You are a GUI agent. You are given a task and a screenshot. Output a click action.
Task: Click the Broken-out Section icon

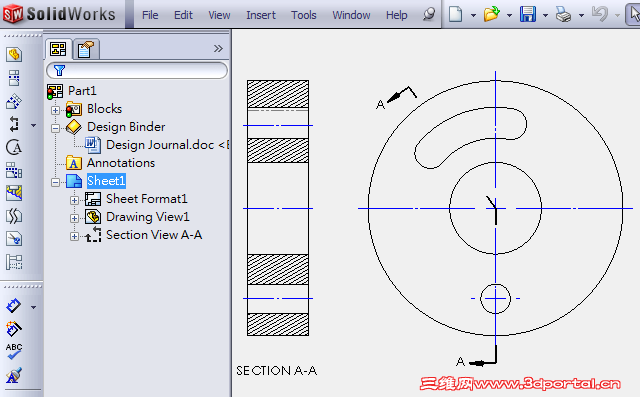14,193
